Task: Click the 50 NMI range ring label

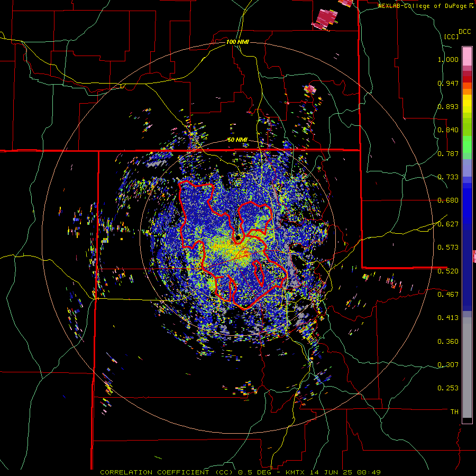Action: tap(237, 140)
